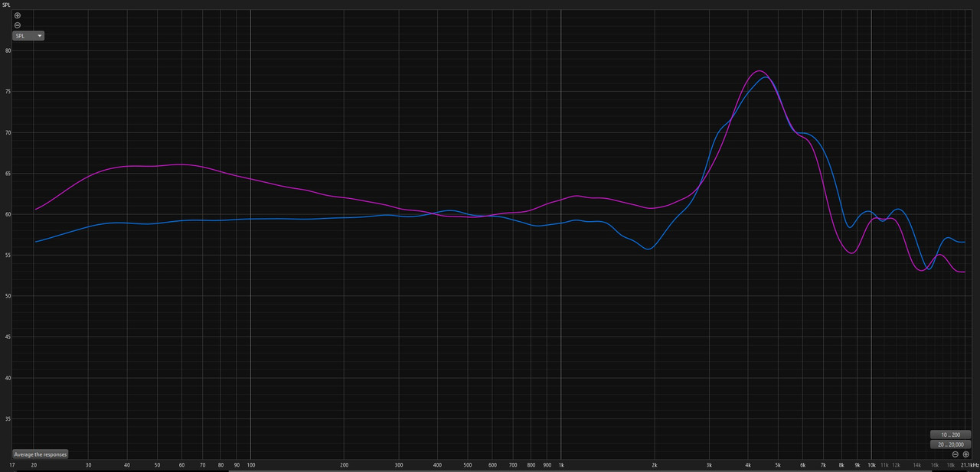Zoom in the SPL vertical axis
Viewport: 980px width, 472px height.
pyautogui.click(x=18, y=15)
